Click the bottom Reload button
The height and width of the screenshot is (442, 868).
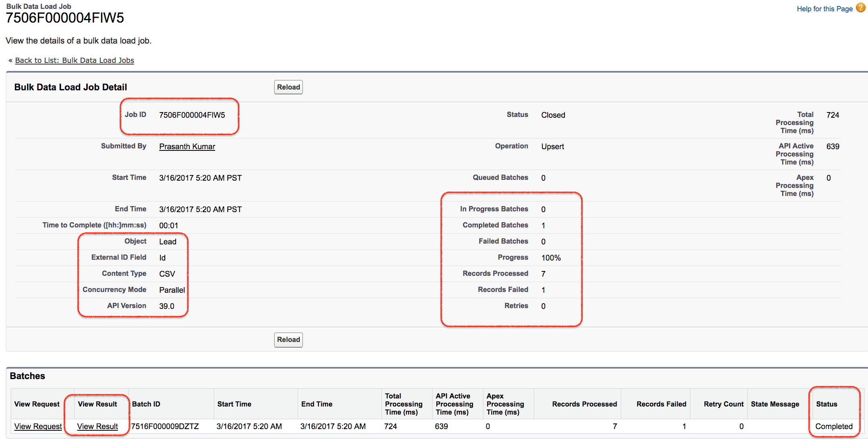click(x=289, y=340)
